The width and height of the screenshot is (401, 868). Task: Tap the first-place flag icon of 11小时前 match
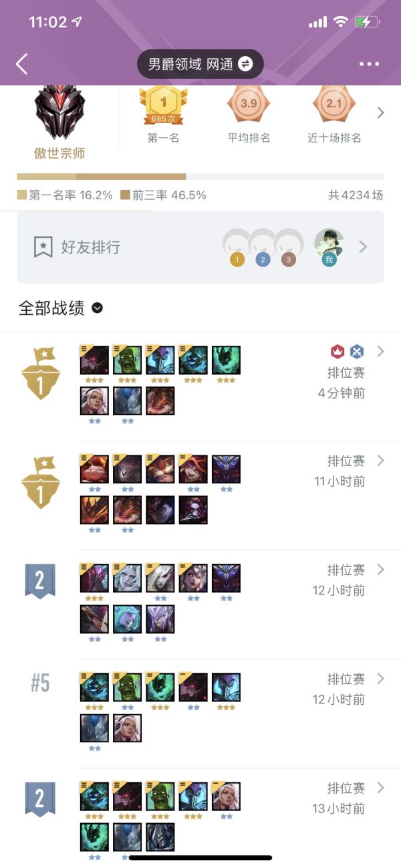40,482
